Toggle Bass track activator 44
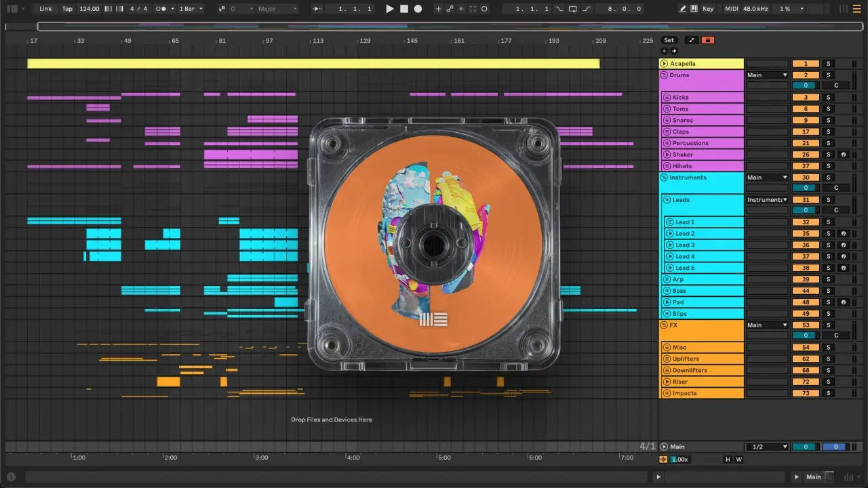 pos(806,291)
